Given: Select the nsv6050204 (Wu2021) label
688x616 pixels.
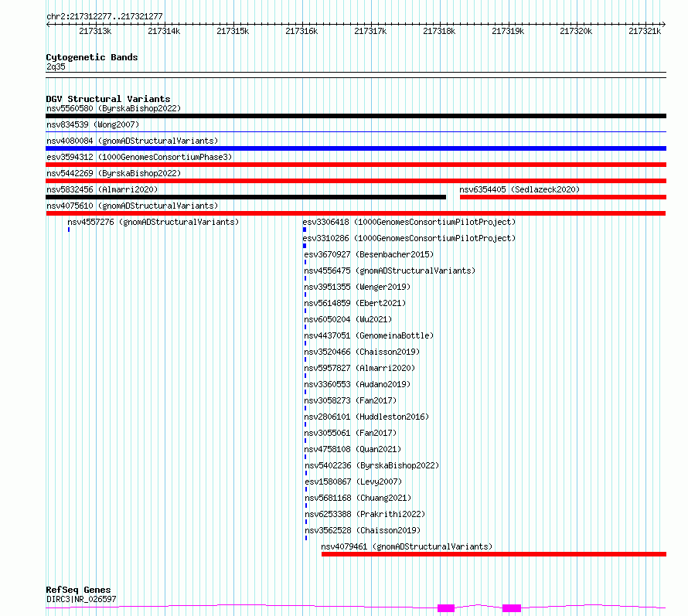Looking at the screenshot, I should (348, 319).
